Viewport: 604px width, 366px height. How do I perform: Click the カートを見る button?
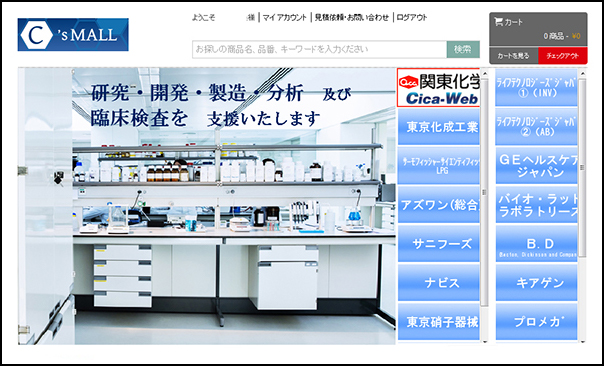tap(513, 56)
